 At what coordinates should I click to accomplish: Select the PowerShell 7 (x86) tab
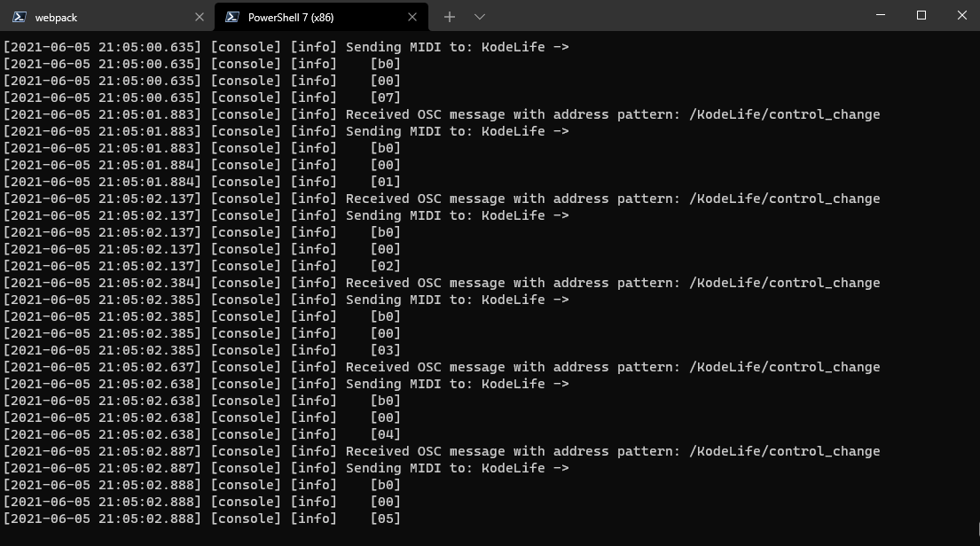click(321, 17)
